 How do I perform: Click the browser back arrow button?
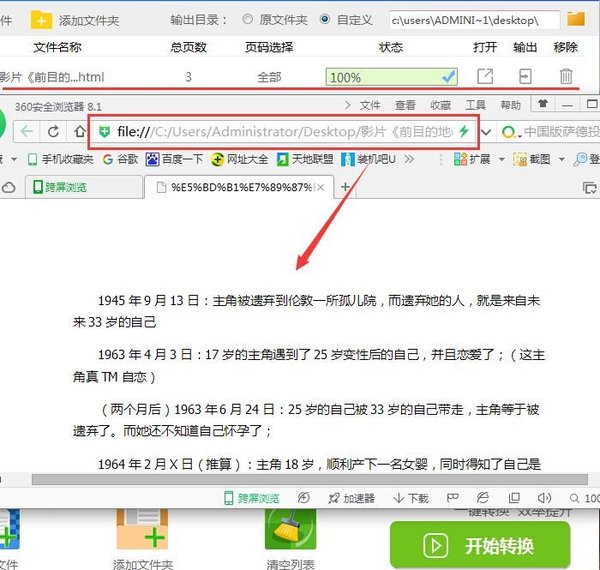tap(26, 132)
